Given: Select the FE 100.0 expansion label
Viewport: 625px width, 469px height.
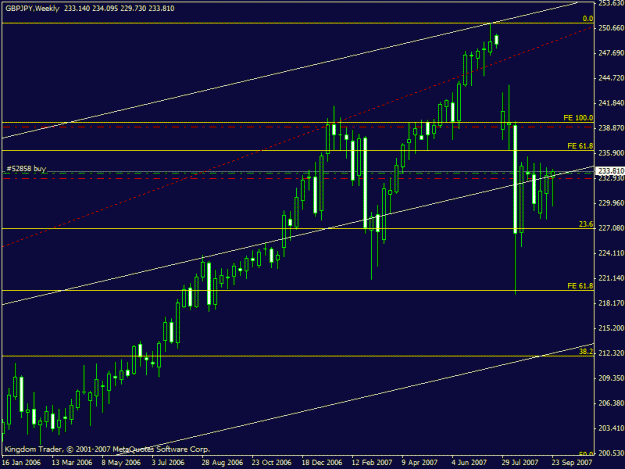Looking at the screenshot, I should [578, 118].
